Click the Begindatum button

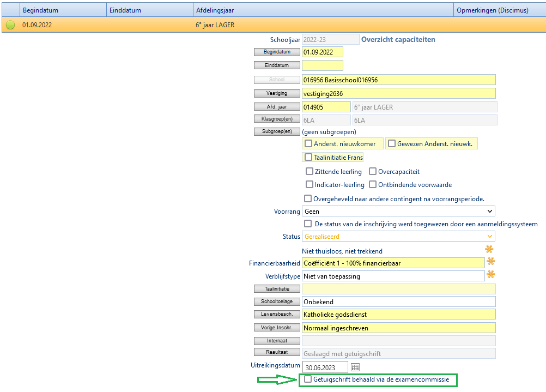pyautogui.click(x=277, y=52)
